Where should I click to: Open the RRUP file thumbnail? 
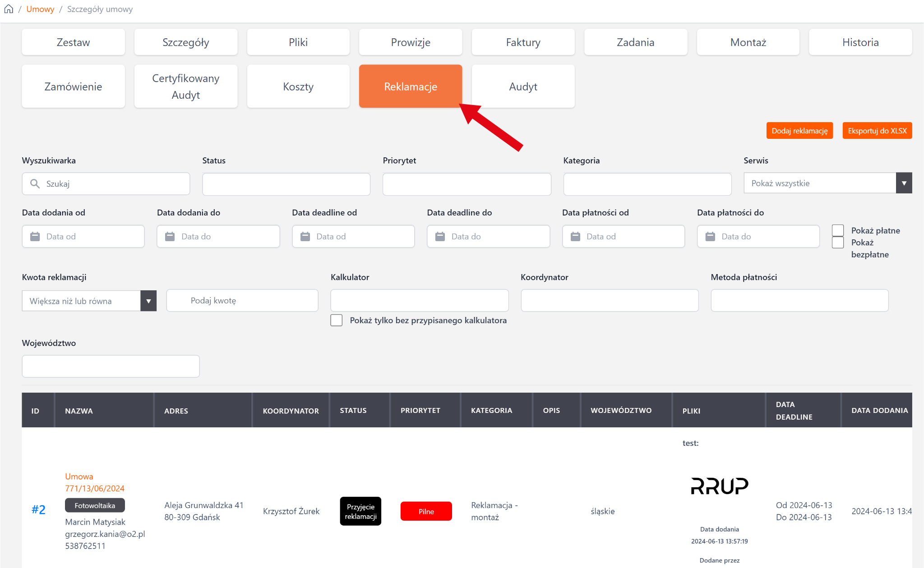click(719, 486)
